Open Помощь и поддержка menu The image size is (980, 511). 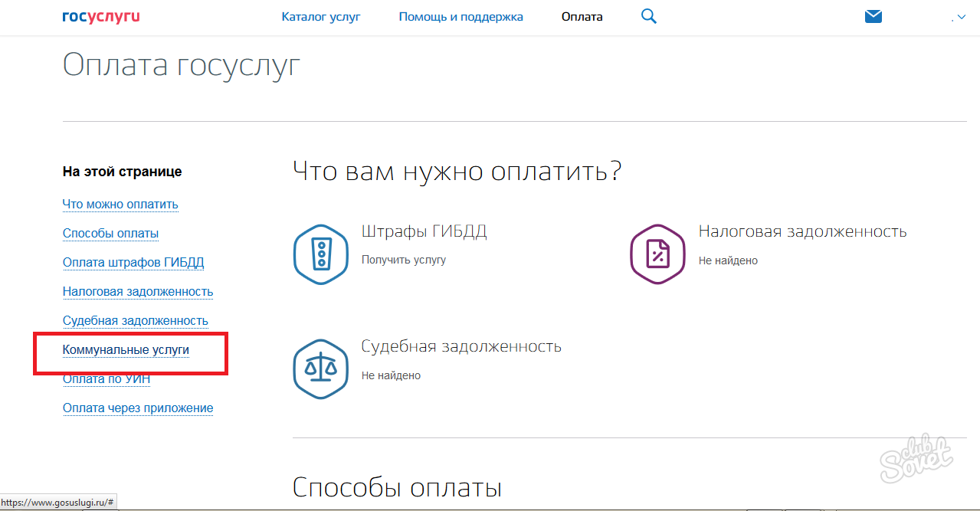click(461, 16)
